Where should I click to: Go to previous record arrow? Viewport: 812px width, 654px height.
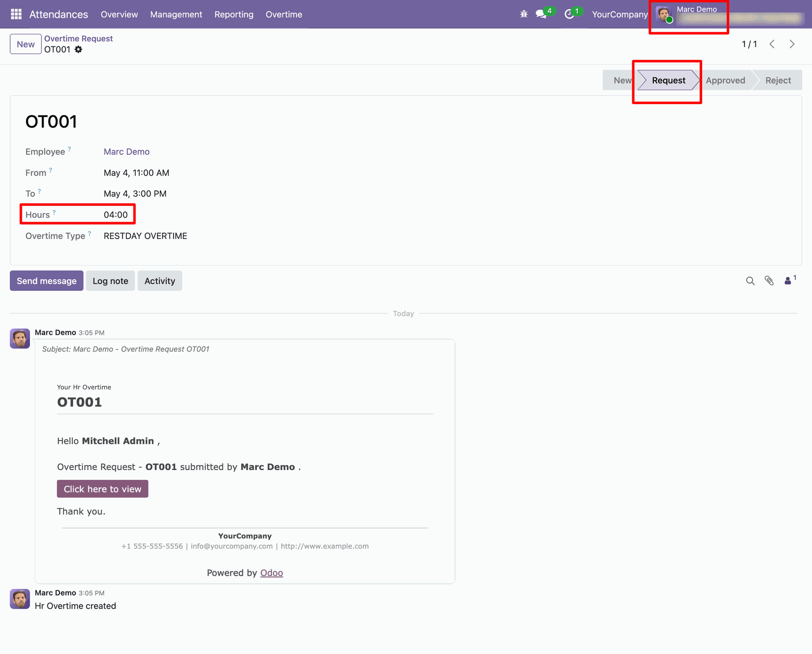[x=772, y=44]
